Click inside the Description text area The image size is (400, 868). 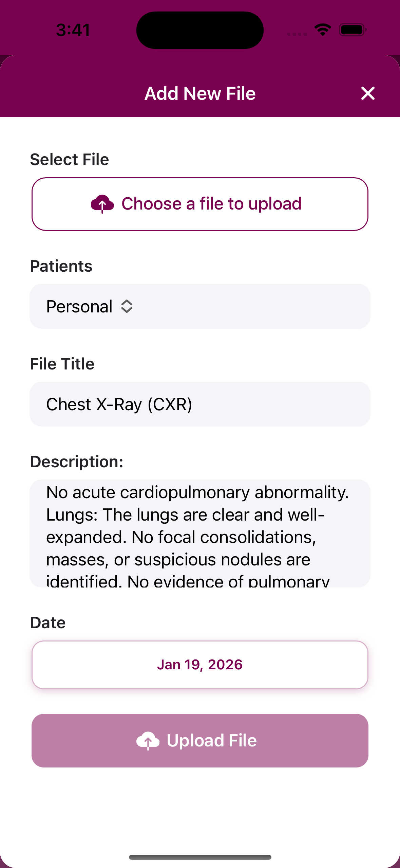[199, 533]
